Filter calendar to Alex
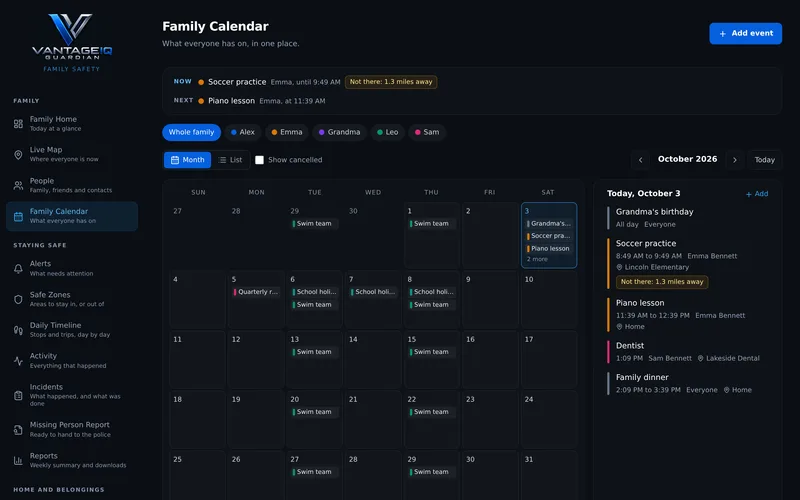This screenshot has height=500, width=800. 243,132
